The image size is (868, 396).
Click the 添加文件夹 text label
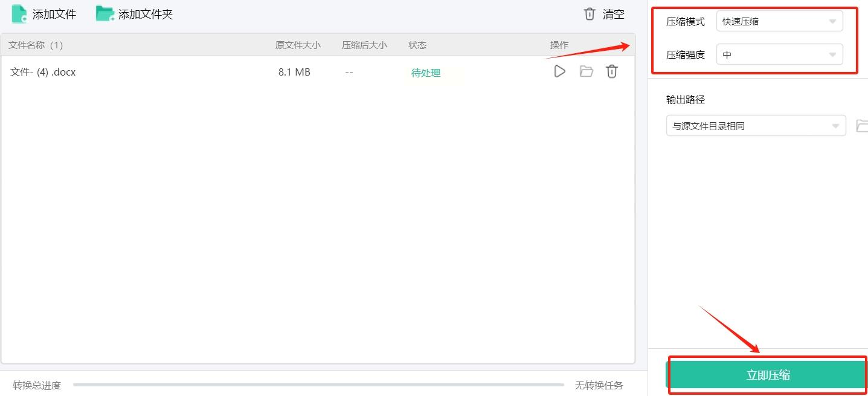[x=146, y=15]
